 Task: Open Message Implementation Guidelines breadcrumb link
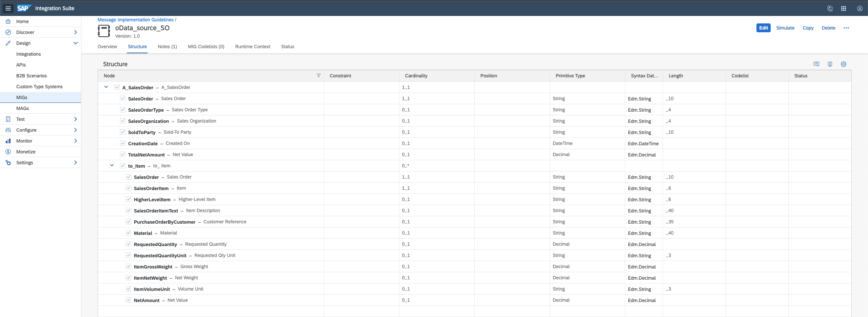tap(136, 20)
